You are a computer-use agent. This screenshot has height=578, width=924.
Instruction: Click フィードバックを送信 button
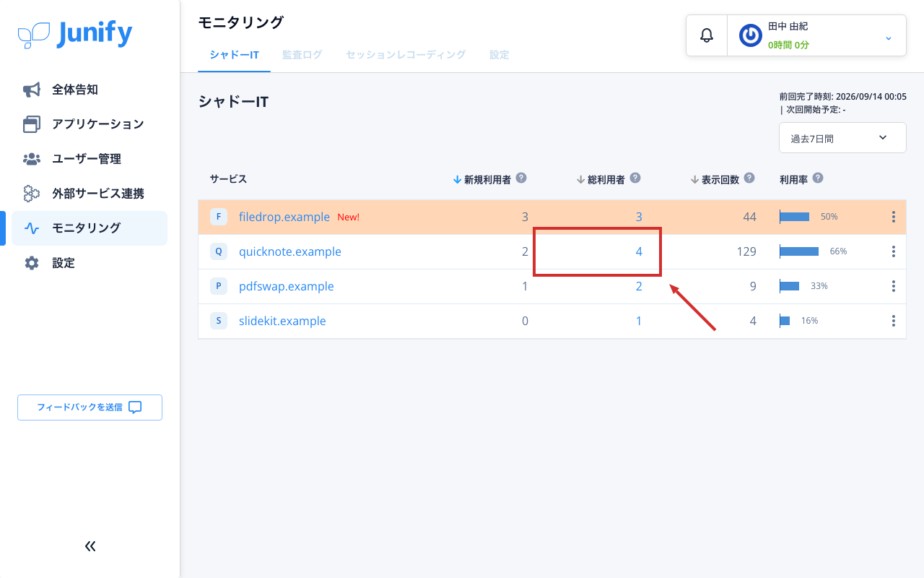point(90,407)
